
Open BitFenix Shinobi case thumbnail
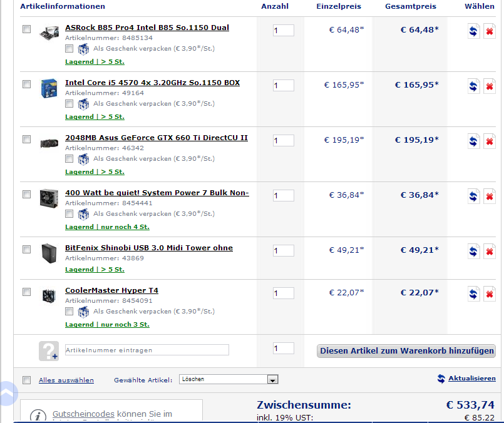click(x=49, y=253)
